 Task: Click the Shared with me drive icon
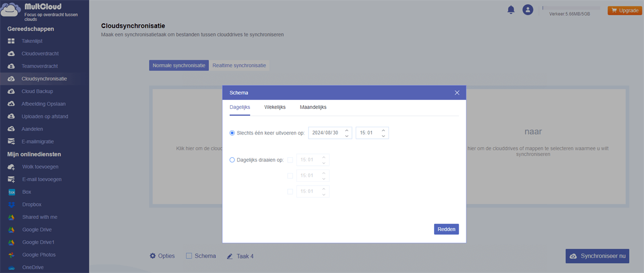click(11, 217)
